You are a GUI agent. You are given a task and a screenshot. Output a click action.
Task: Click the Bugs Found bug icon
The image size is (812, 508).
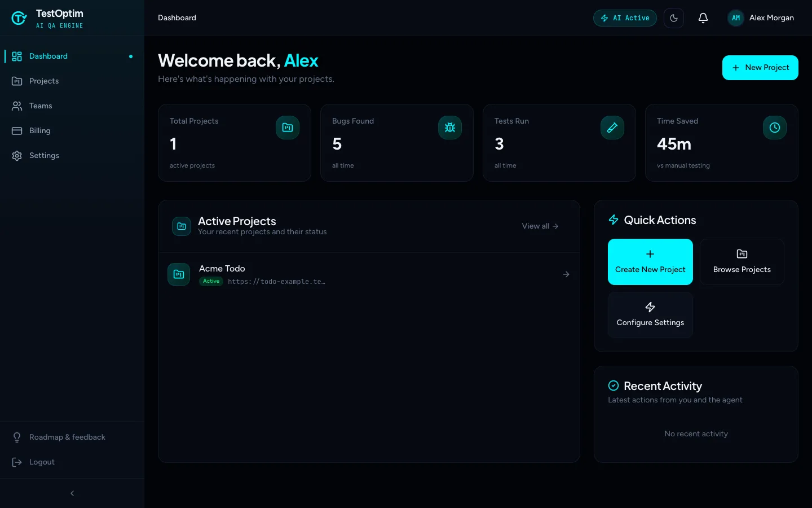[450, 128]
